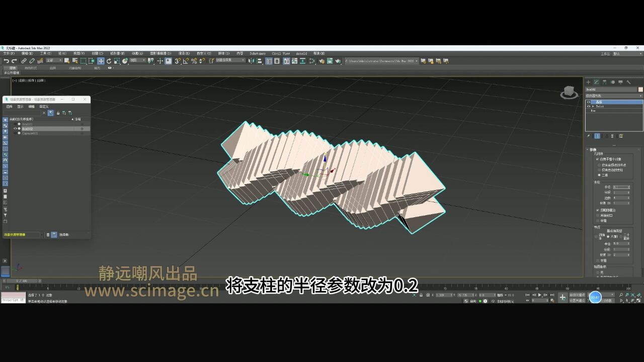Open reference coordinate system dropdown

[137, 61]
